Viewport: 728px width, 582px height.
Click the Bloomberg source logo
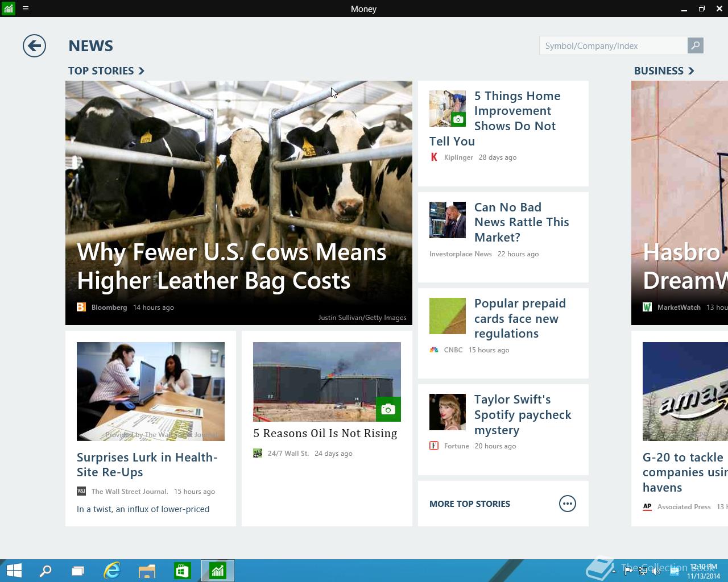click(81, 307)
